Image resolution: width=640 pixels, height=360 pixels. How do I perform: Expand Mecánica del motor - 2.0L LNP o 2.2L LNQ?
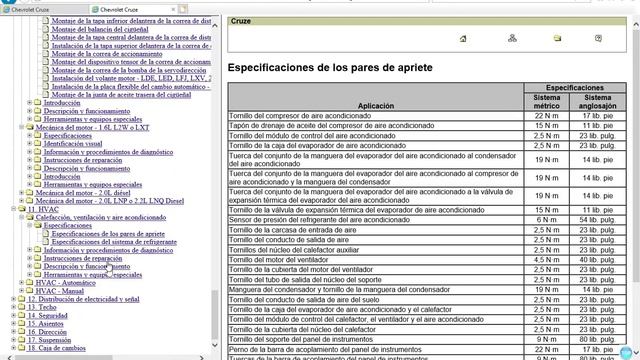(21, 200)
